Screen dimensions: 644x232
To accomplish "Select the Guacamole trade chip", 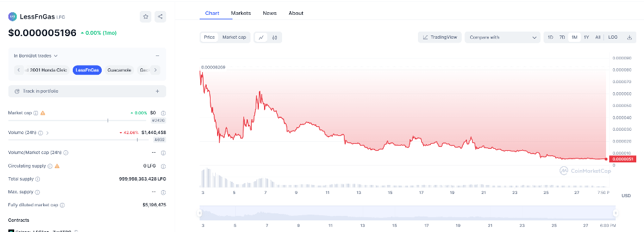I will 120,70.
